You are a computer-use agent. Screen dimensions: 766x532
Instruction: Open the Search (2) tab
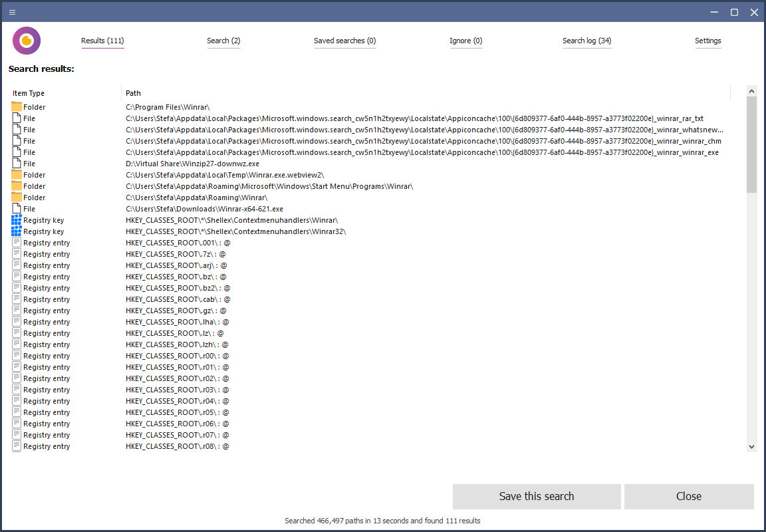223,41
